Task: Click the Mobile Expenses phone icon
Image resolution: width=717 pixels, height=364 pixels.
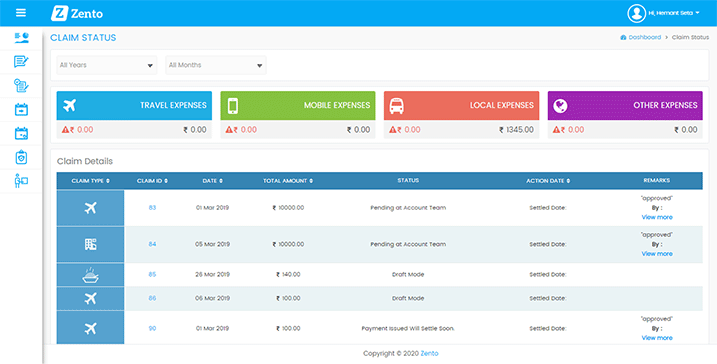Action: (233, 106)
